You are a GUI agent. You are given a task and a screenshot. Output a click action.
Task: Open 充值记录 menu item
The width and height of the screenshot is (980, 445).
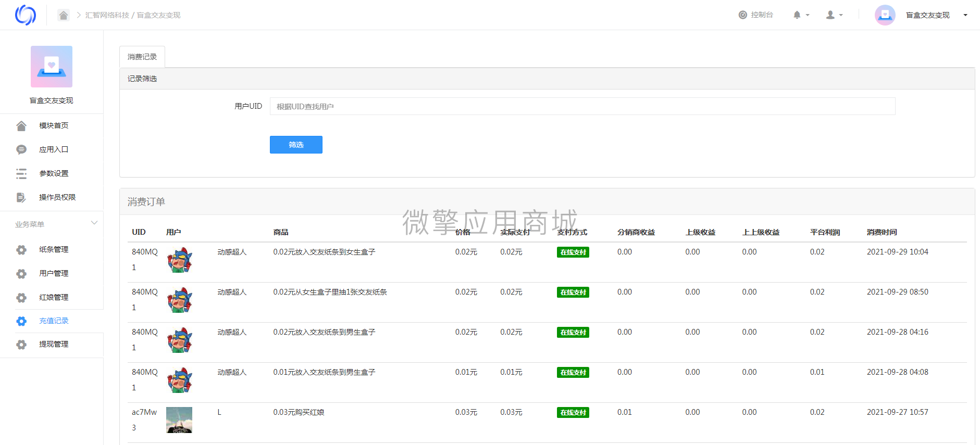click(x=54, y=321)
